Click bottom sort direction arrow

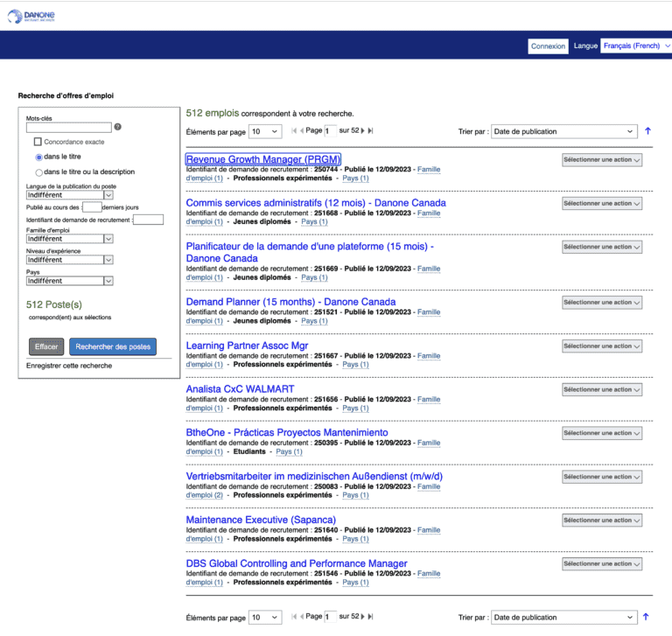647,617
